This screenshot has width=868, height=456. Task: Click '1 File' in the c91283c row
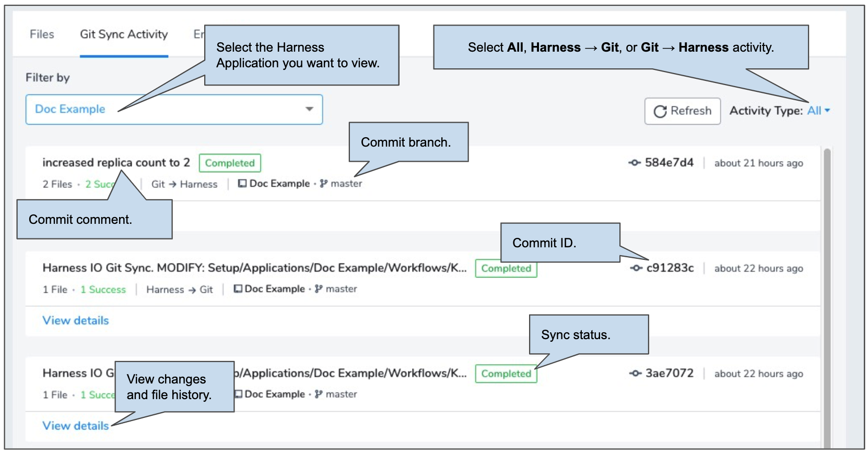(55, 290)
